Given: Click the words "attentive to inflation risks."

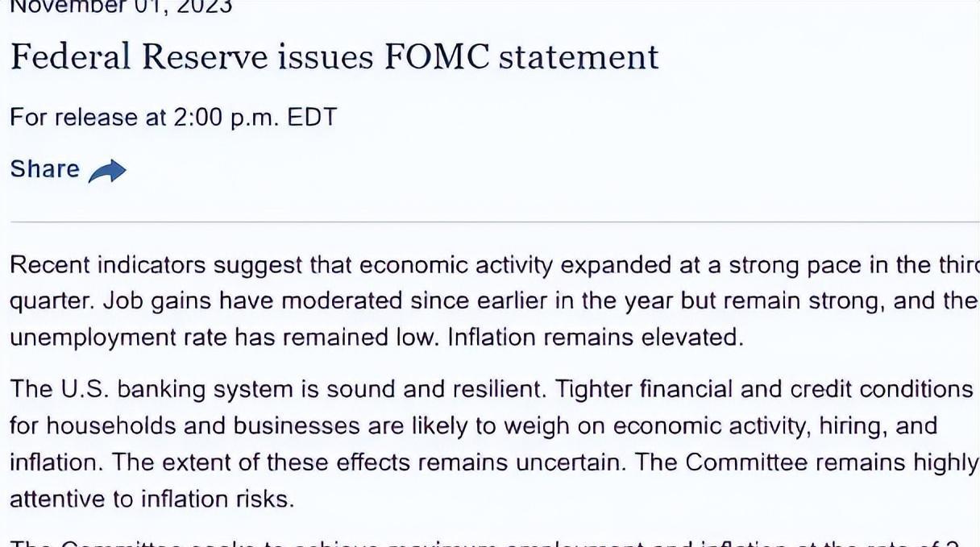Looking at the screenshot, I should click(152, 499).
